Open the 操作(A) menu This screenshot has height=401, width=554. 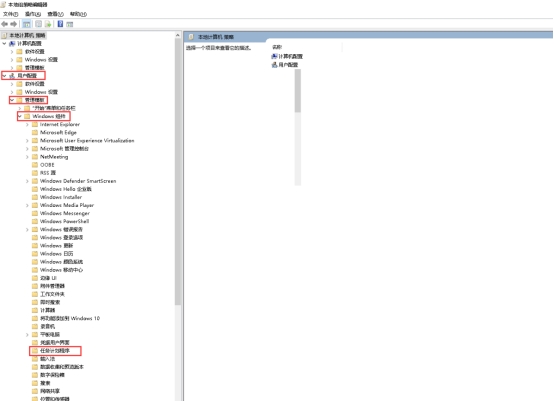point(33,14)
